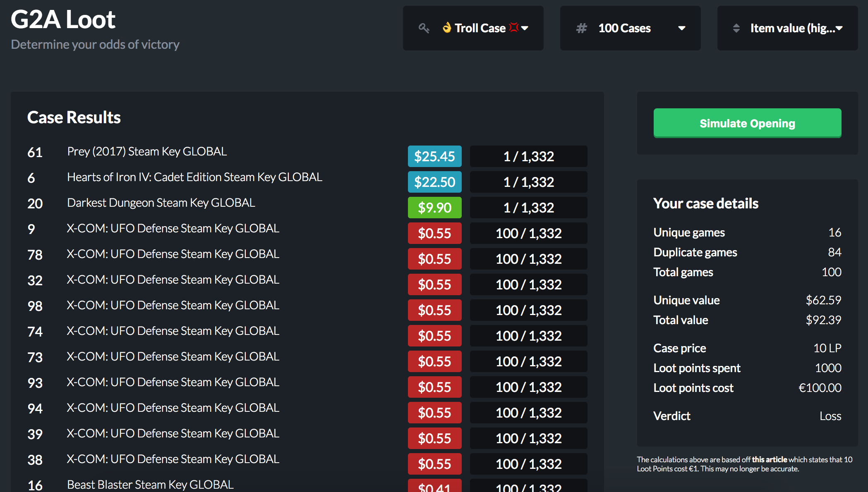This screenshot has height=492, width=868.
Task: Click the Unique value $62.59
Action: coord(823,300)
